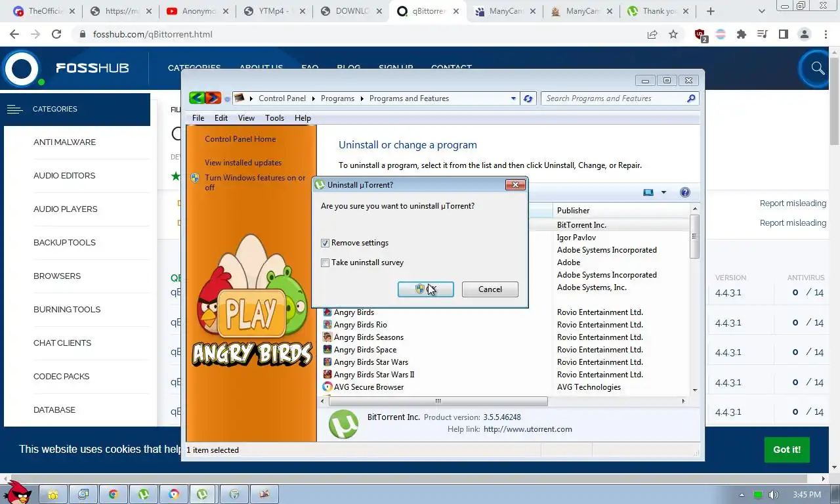Viewport: 840px width, 504px height.
Task: Open the Chrome profile avatar
Action: click(x=804, y=34)
